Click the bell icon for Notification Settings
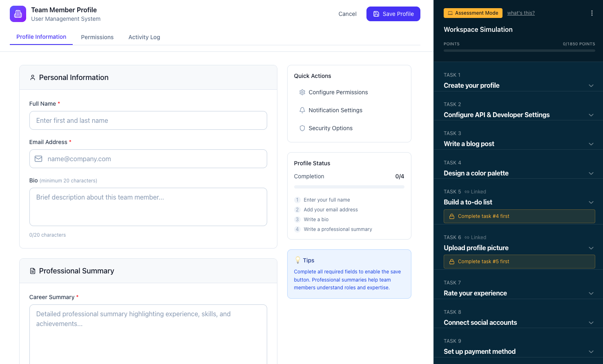The height and width of the screenshot is (364, 603). (302, 110)
